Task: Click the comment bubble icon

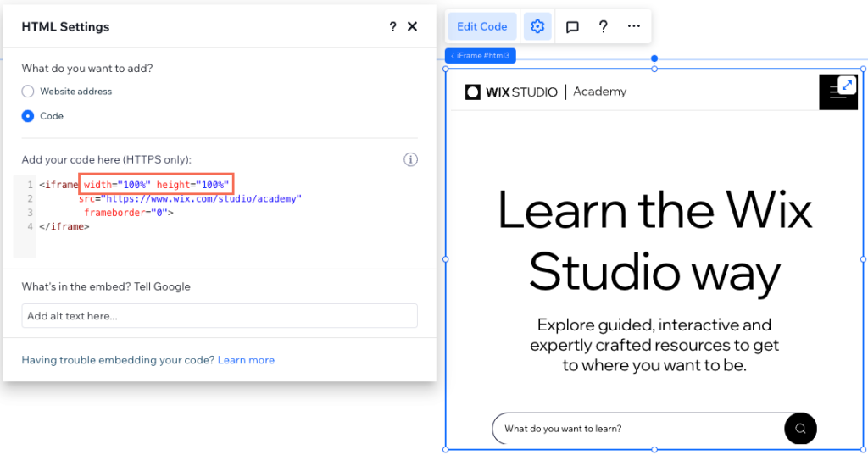Action: [572, 26]
